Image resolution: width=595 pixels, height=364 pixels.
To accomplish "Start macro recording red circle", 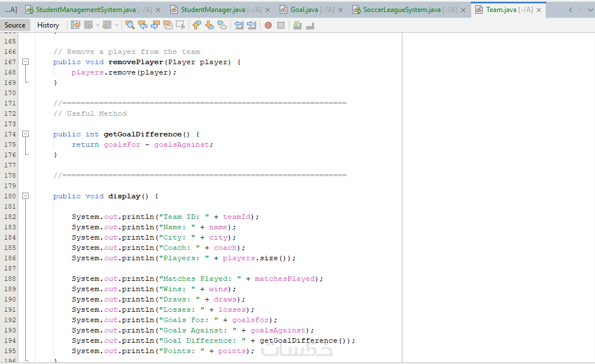I will pyautogui.click(x=268, y=25).
